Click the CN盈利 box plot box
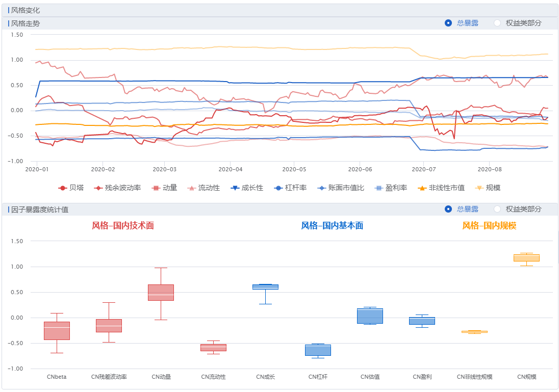 (422, 321)
